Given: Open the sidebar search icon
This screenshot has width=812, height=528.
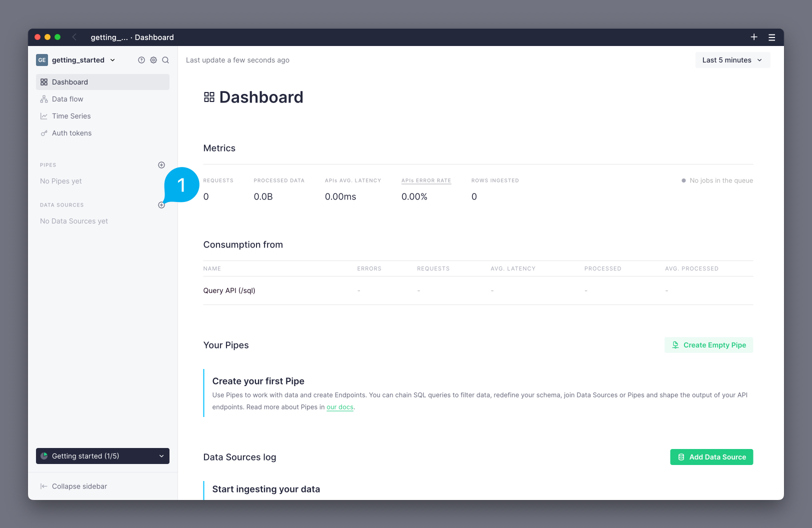Looking at the screenshot, I should pos(165,60).
